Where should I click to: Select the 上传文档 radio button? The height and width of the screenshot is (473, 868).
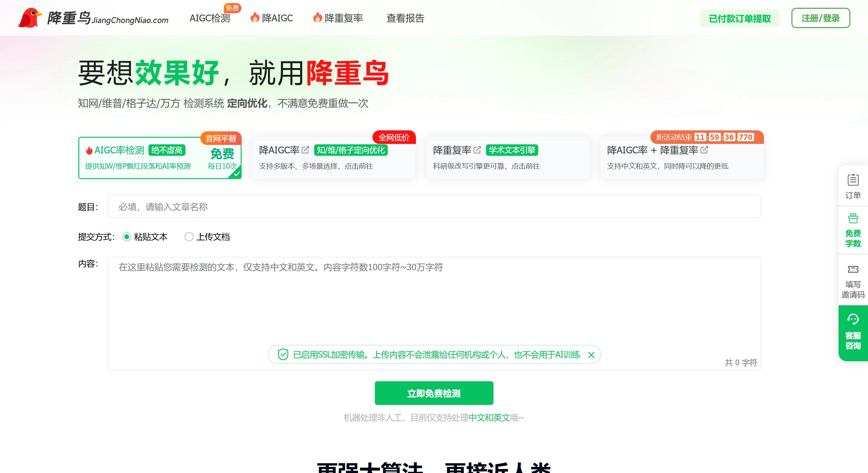(x=189, y=237)
